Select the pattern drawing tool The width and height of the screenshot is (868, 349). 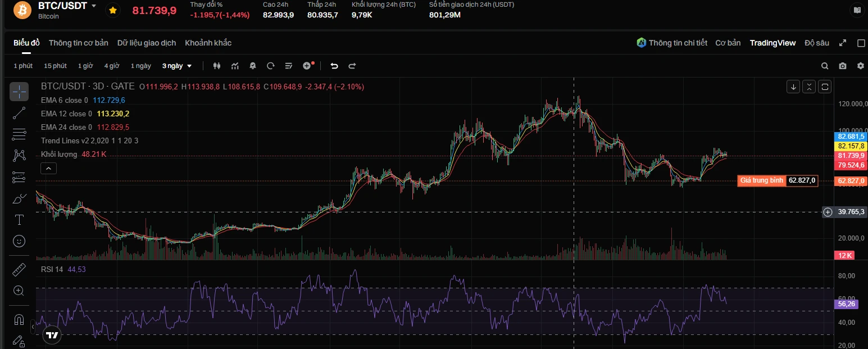coord(19,156)
